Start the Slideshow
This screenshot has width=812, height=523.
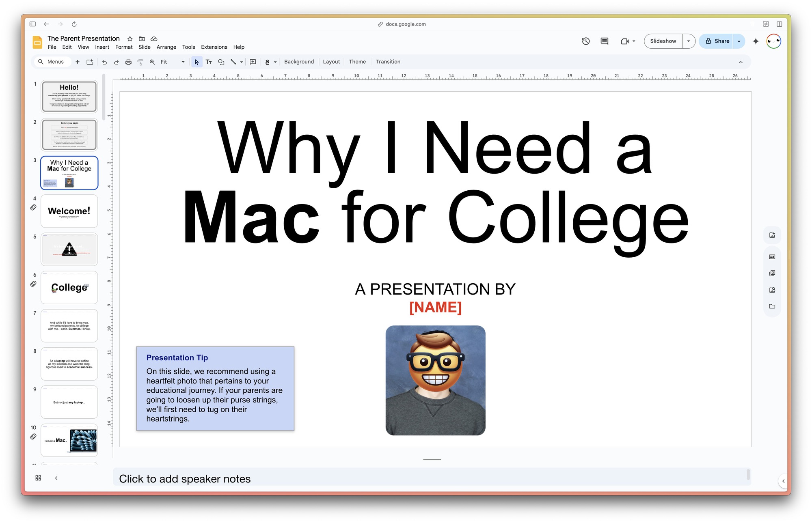tap(663, 41)
